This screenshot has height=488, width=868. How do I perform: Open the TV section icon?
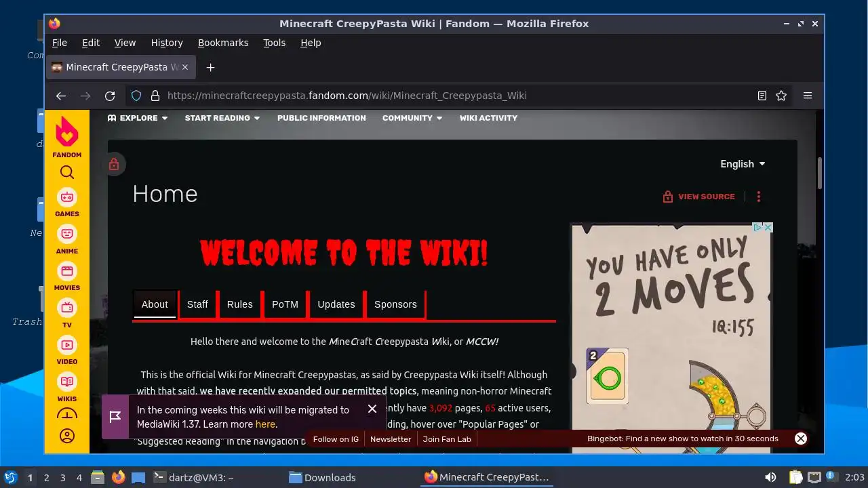67,308
